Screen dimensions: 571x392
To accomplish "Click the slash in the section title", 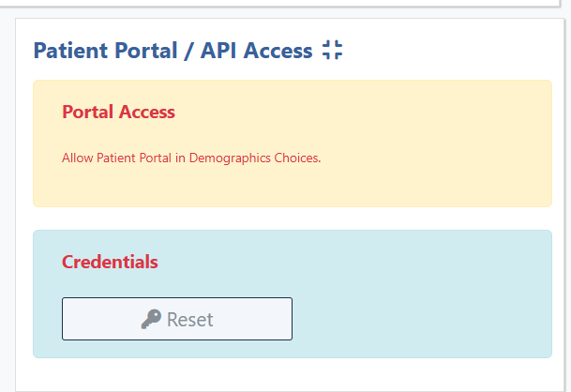I will pos(188,51).
